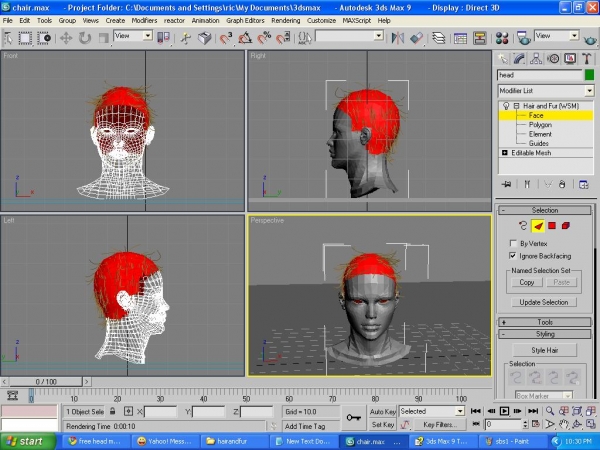Switch to the Hierarchy command panel tab

pyautogui.click(x=536, y=59)
